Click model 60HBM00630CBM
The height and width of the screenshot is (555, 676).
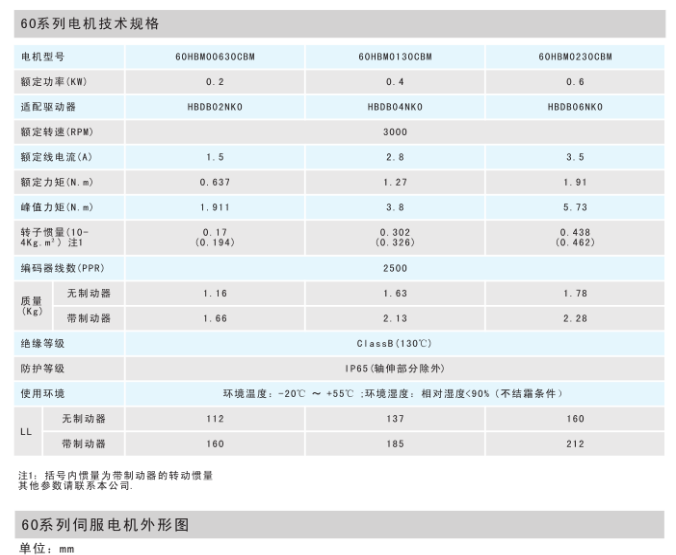point(215,56)
